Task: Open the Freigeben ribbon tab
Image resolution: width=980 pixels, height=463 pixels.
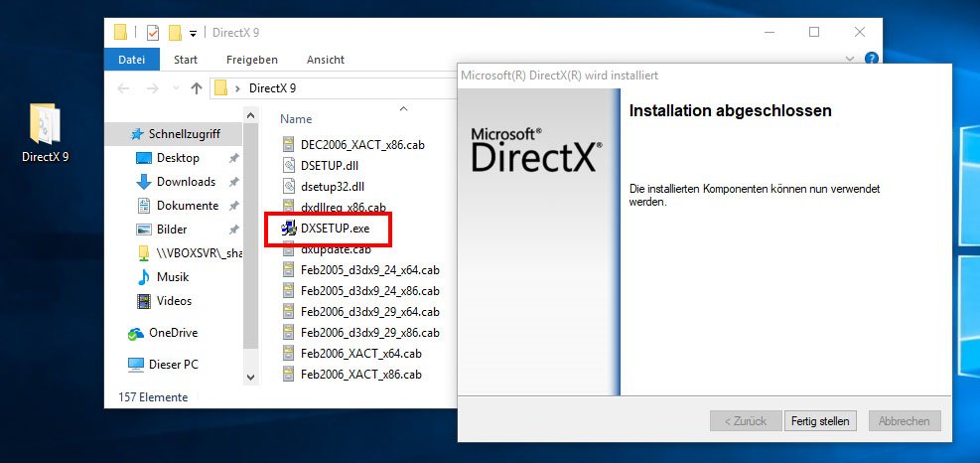Action: click(x=252, y=60)
